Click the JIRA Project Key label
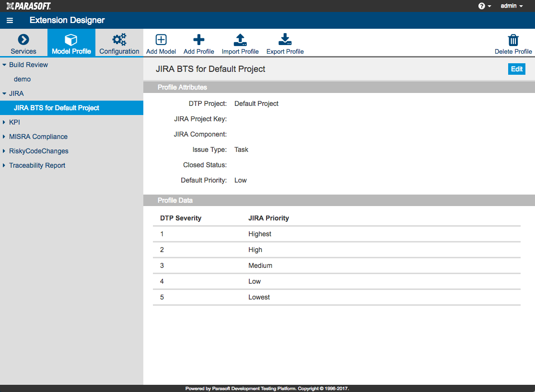 [200, 119]
